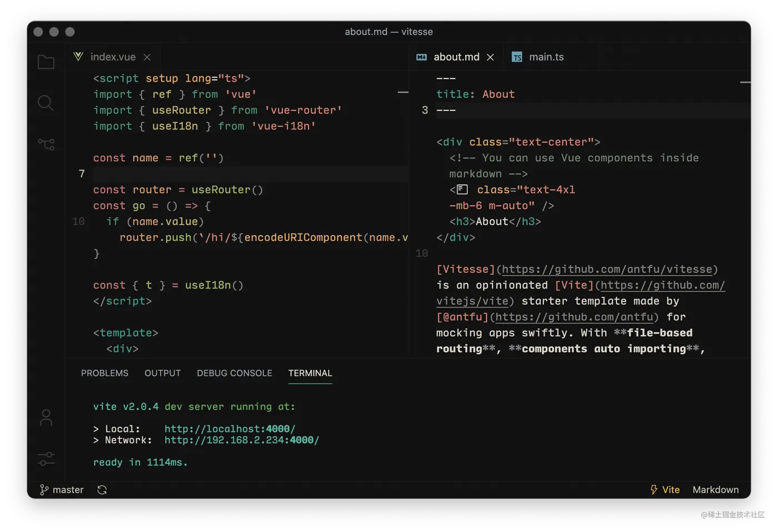Click the 'const { t } = useI18n()' line
The height and width of the screenshot is (532, 778).
coord(168,285)
